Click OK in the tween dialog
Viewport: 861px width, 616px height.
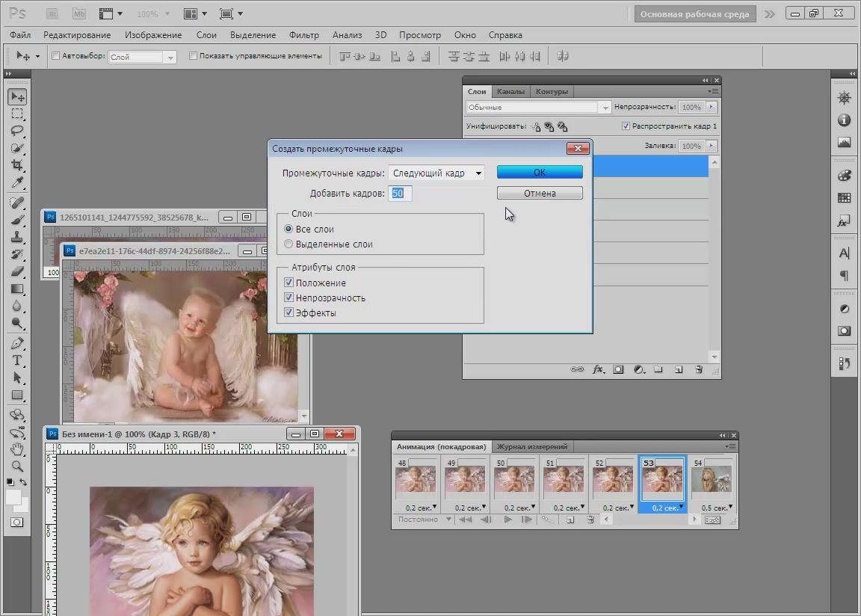point(539,172)
